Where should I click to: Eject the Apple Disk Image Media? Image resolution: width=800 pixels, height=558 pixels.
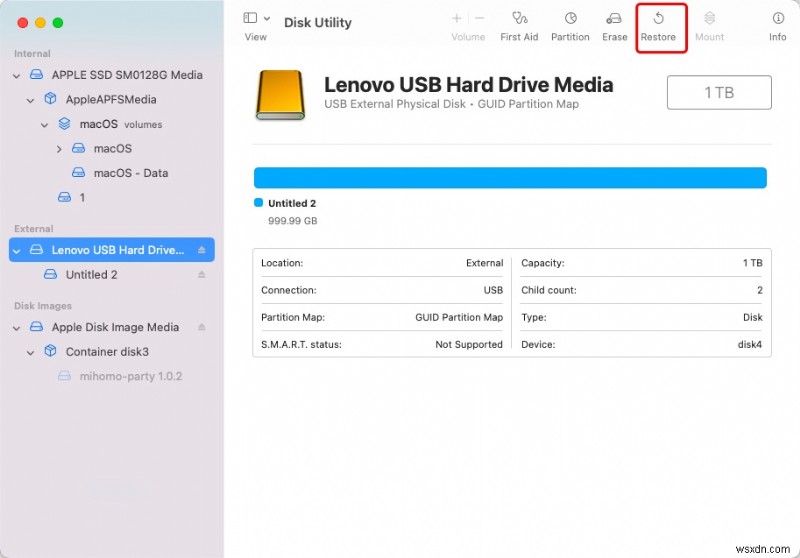click(x=202, y=327)
